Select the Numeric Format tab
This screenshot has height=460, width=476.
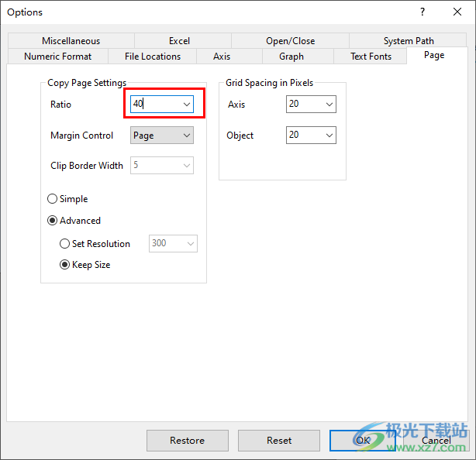(x=57, y=57)
